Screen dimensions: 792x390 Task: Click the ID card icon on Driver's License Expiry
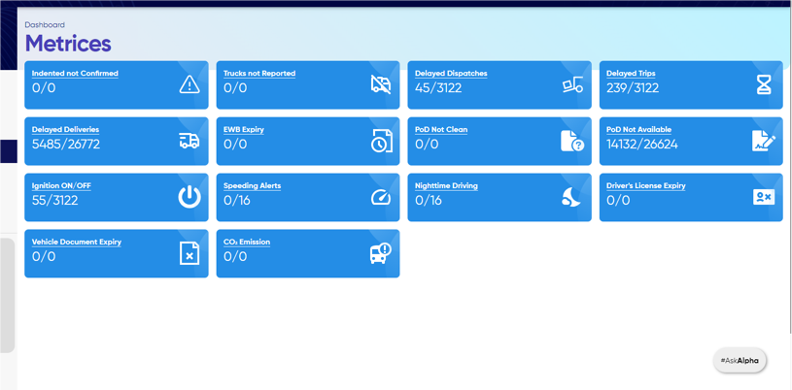[764, 197]
